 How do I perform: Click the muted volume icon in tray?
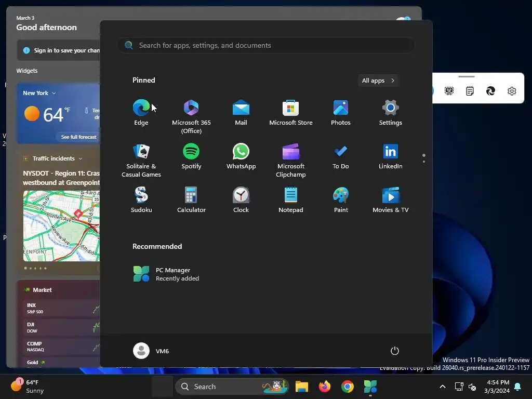[x=472, y=387]
